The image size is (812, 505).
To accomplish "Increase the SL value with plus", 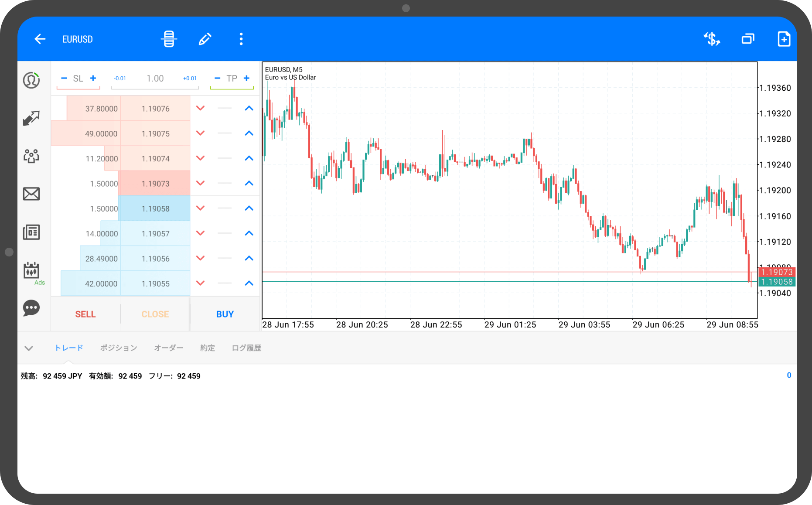I will 93,78.
